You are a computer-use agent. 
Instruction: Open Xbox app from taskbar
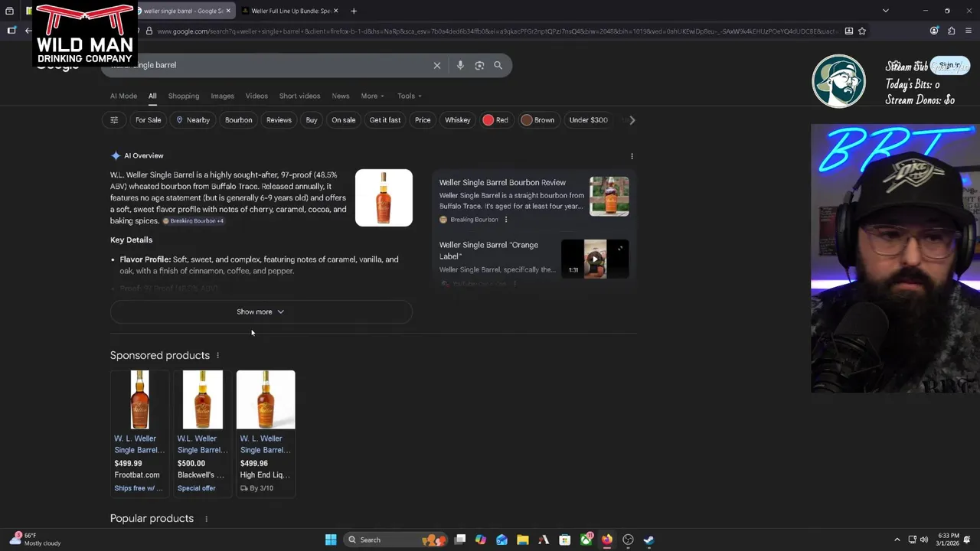pyautogui.click(x=586, y=540)
